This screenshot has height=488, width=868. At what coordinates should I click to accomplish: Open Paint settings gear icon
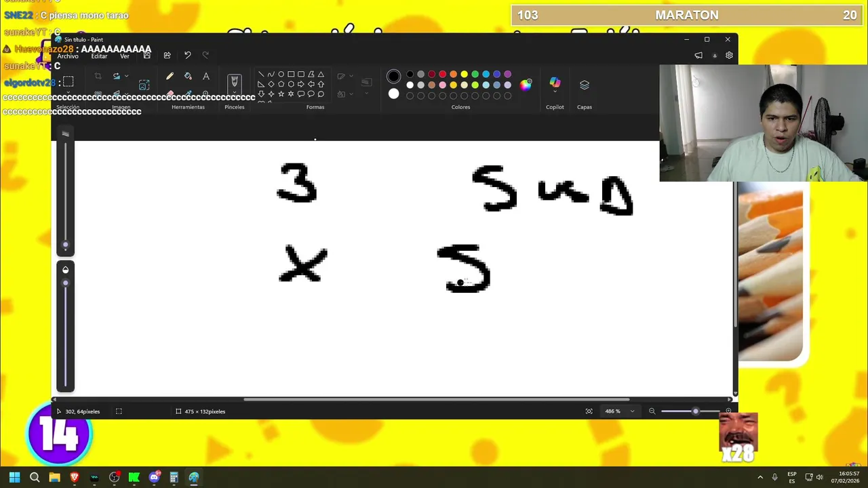pyautogui.click(x=729, y=56)
